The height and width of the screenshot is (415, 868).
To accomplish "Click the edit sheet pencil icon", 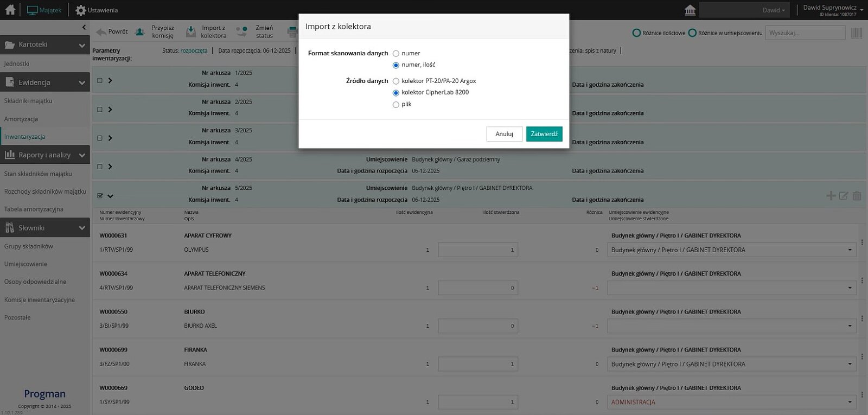I will click(844, 196).
